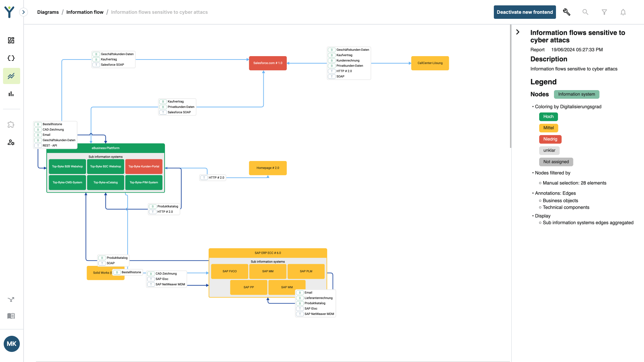Open the documentation book icon
The height and width of the screenshot is (362, 644).
point(11,316)
